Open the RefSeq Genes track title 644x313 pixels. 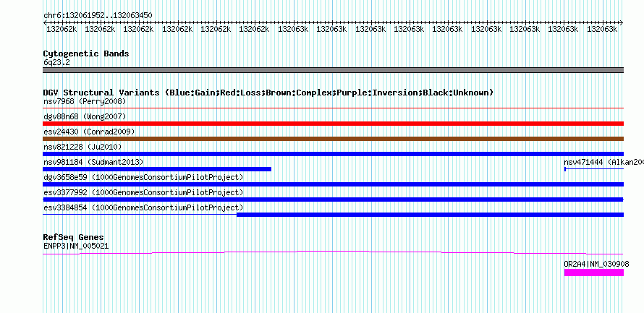click(x=73, y=237)
